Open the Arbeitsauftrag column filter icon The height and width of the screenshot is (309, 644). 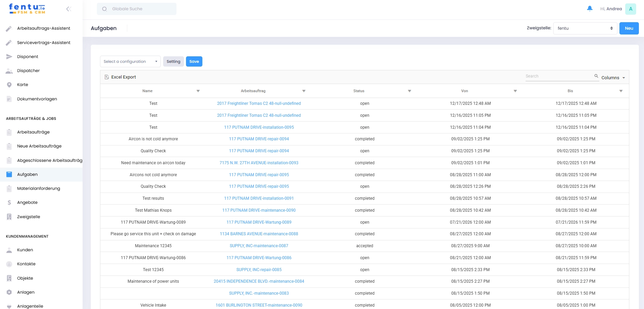coord(304,91)
